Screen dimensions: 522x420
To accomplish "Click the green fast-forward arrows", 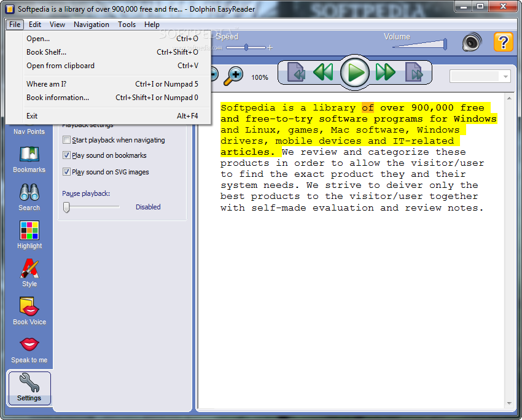I will 386,72.
